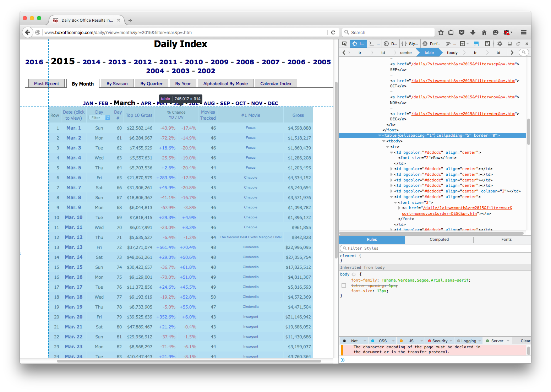Show bookmarks list icon in Firefox toolbar
551x392 pixels.
[x=451, y=32]
